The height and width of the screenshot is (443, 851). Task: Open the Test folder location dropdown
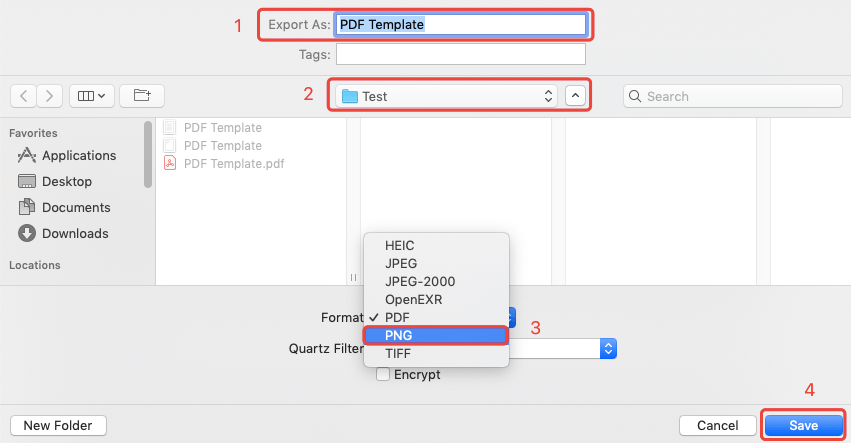click(445, 96)
